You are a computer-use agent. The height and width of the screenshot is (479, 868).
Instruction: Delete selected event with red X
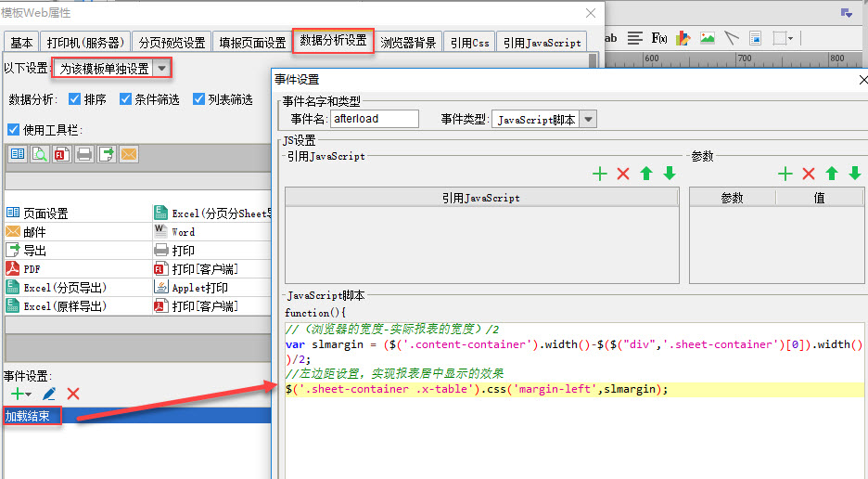tap(73, 394)
